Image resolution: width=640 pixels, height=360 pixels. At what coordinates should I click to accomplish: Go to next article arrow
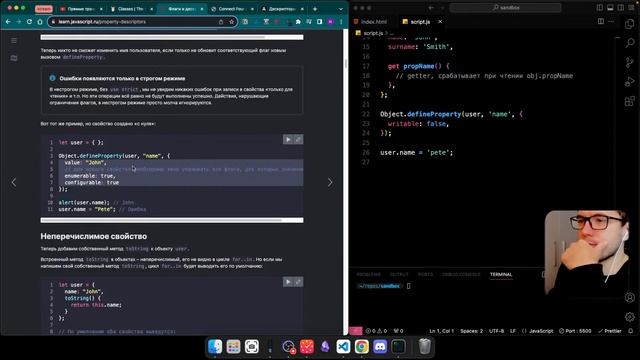coord(330,182)
